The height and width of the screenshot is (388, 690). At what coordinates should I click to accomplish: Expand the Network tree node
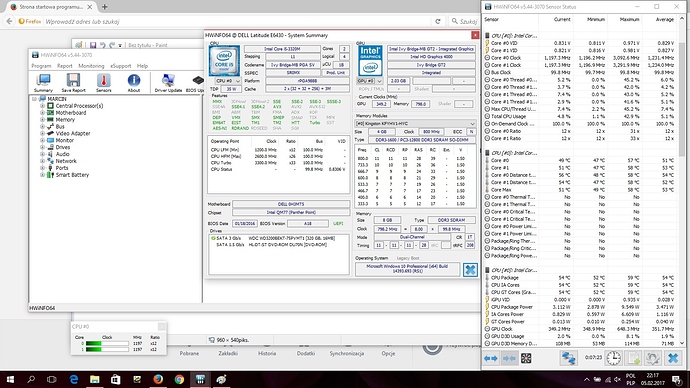(43, 161)
